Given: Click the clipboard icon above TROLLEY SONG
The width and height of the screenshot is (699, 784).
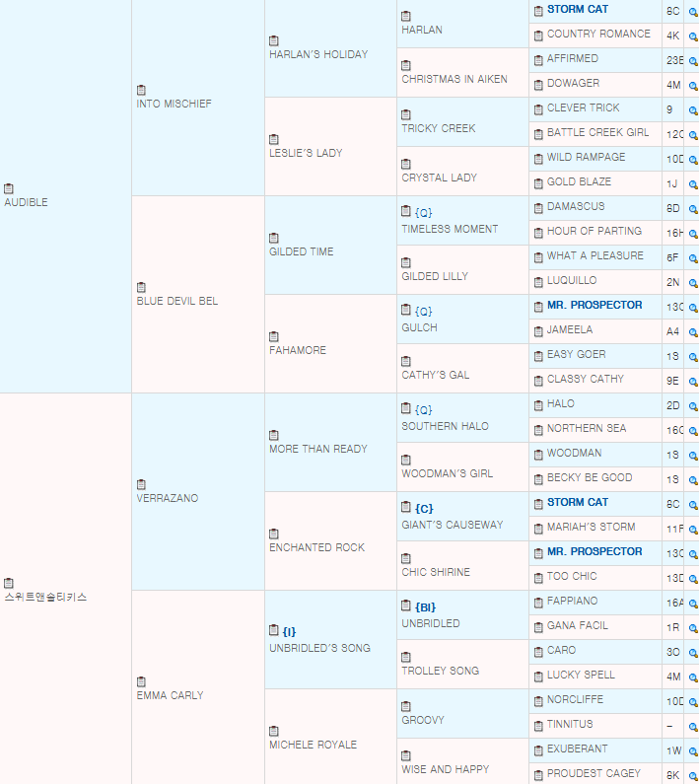Looking at the screenshot, I should coord(406,657).
